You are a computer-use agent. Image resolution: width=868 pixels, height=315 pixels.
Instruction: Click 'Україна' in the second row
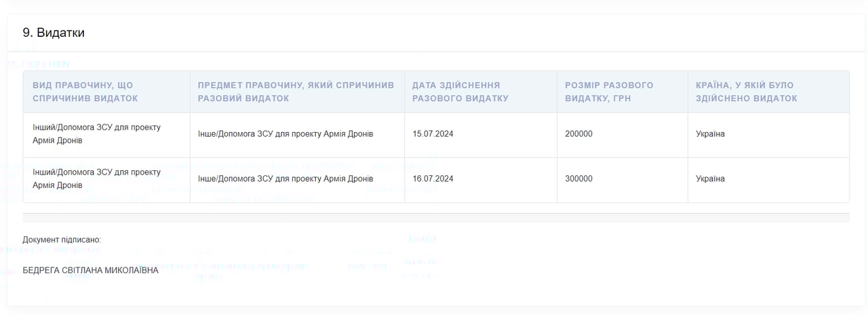point(710,179)
